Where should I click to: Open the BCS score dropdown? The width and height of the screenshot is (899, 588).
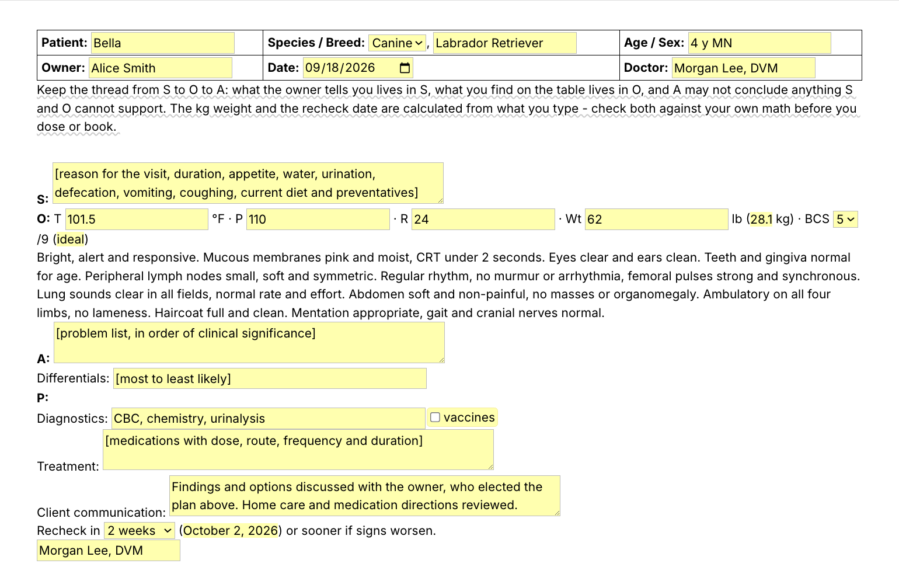coord(845,220)
